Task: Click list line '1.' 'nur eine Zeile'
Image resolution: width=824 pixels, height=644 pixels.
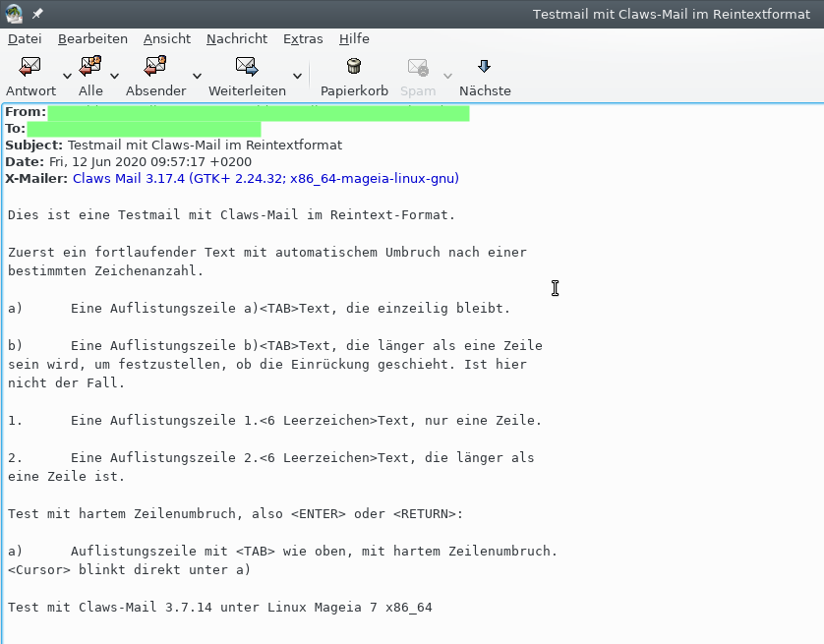Action: click(275, 420)
